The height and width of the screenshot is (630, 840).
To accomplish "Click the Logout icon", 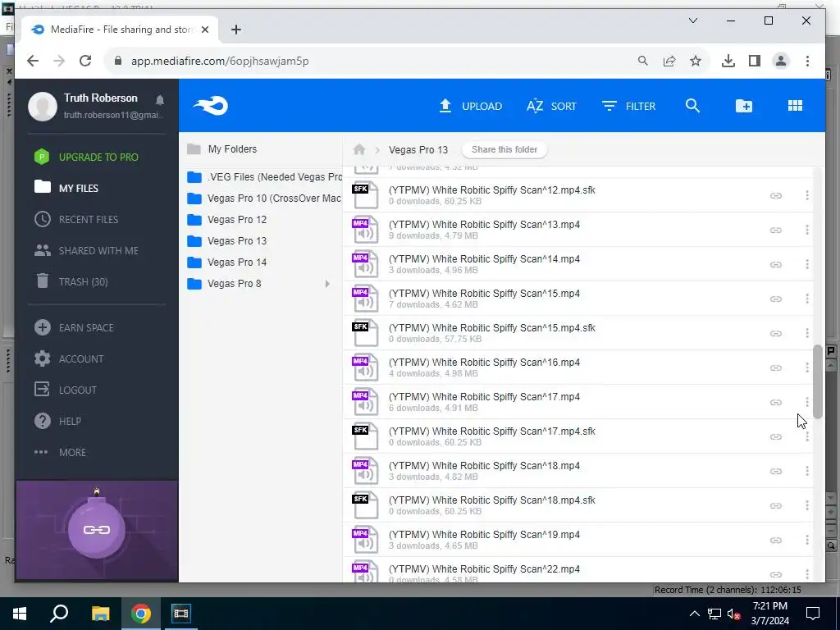I will (x=42, y=390).
